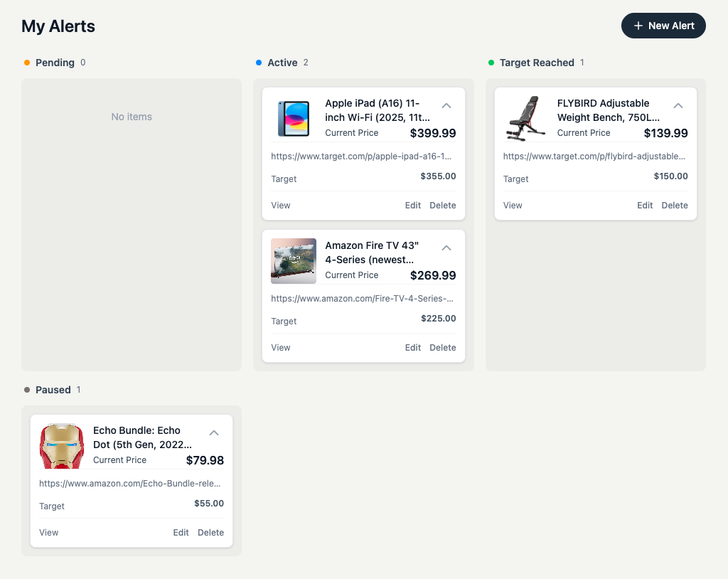Collapse the Apple iPad alert card

point(446,105)
